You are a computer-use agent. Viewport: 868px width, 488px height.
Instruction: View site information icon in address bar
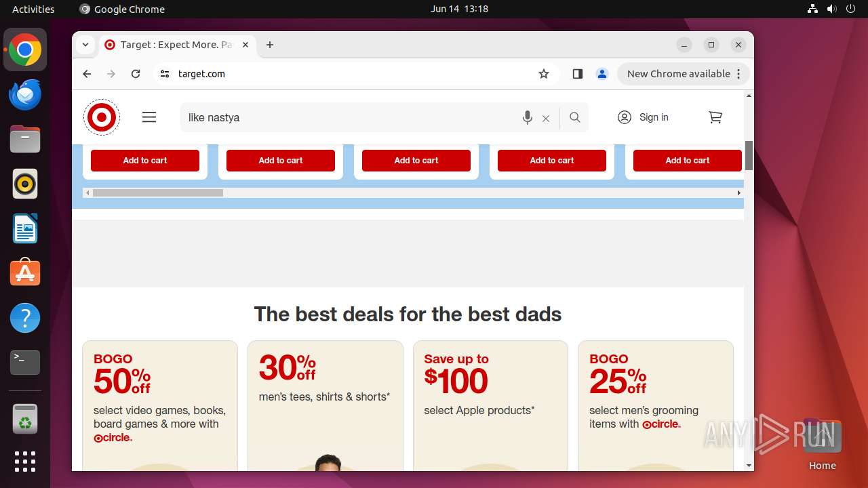(165, 74)
